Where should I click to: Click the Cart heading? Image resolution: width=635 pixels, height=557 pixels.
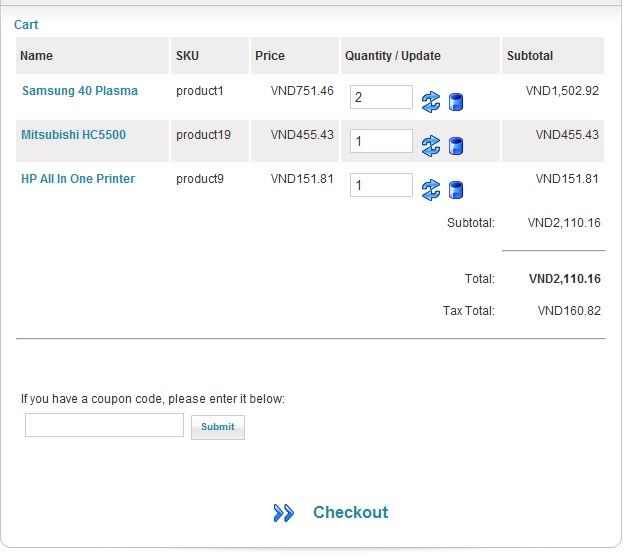(26, 25)
